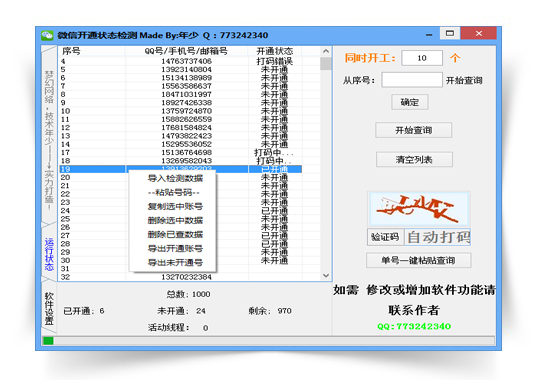Click the list scrollbar up arrow
539x380 pixels.
pyautogui.click(x=326, y=51)
